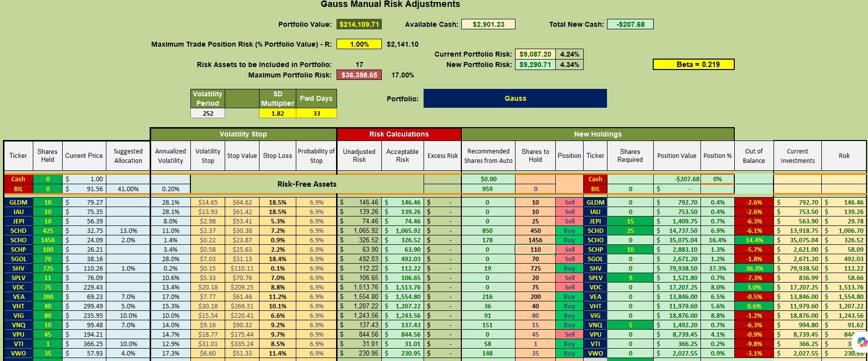Select the SD Multiplier value 1.82
This screenshot has height=361, width=868.
pyautogui.click(x=277, y=113)
